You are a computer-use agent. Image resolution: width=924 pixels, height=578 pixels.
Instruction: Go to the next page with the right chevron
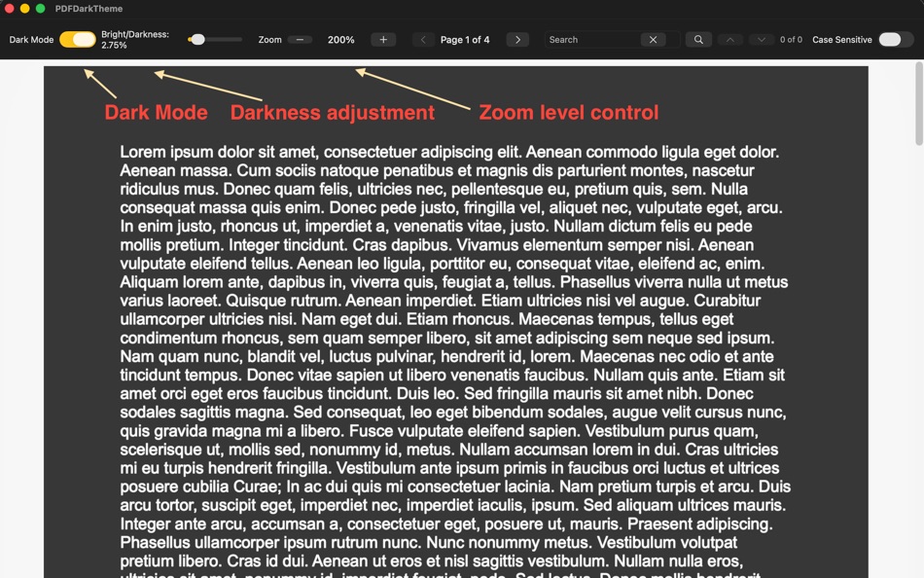pos(516,39)
